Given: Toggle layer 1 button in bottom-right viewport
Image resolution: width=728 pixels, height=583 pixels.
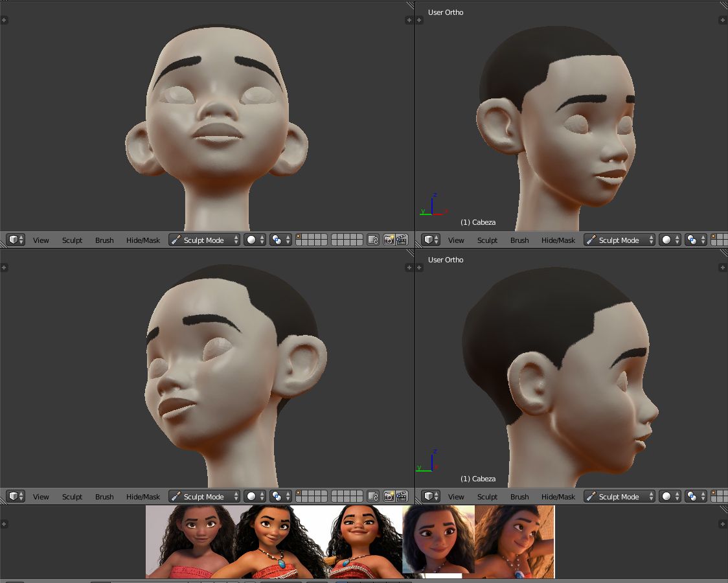Looking at the screenshot, I should point(714,494).
